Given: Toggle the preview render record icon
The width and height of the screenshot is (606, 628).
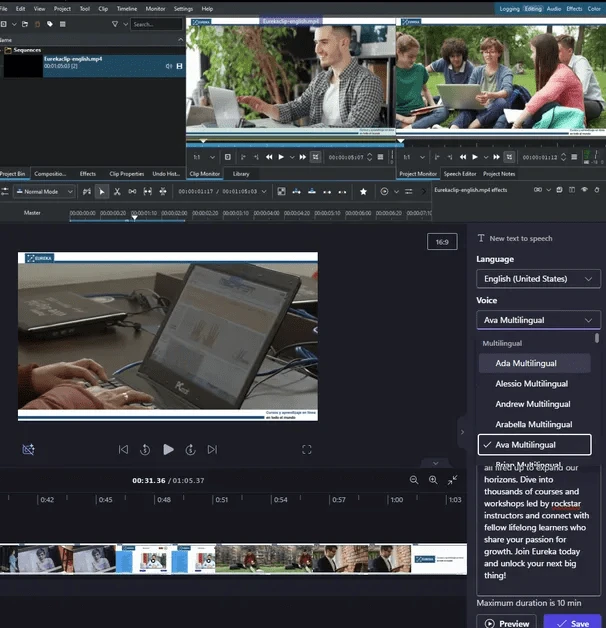Looking at the screenshot, I should pyautogui.click(x=384, y=191).
